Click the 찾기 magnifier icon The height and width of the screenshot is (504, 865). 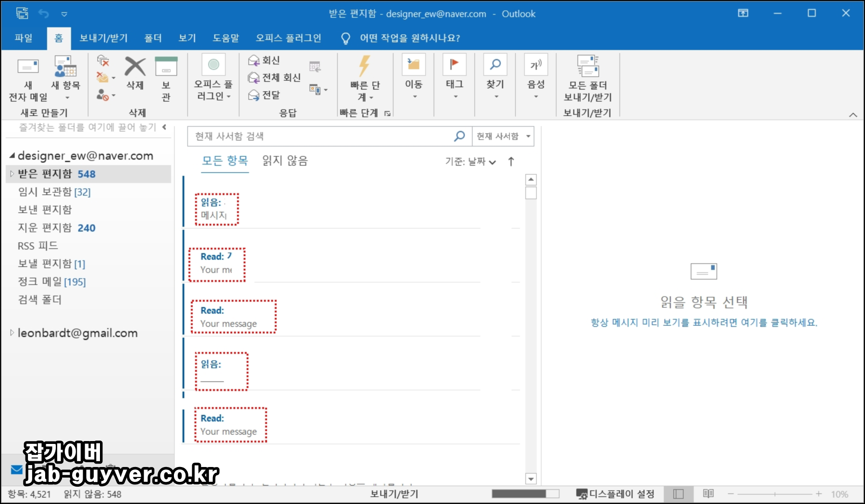click(x=494, y=64)
